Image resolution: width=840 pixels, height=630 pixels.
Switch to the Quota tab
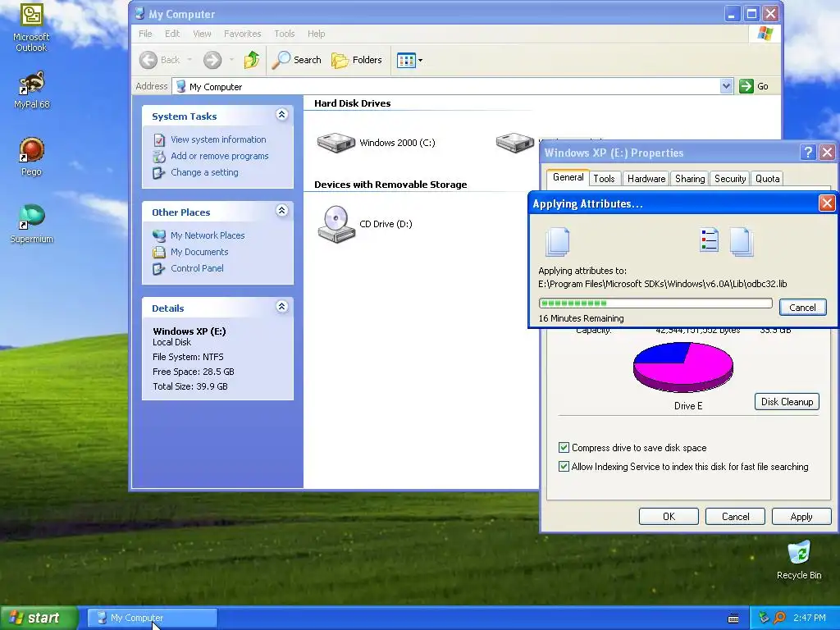[x=767, y=179]
